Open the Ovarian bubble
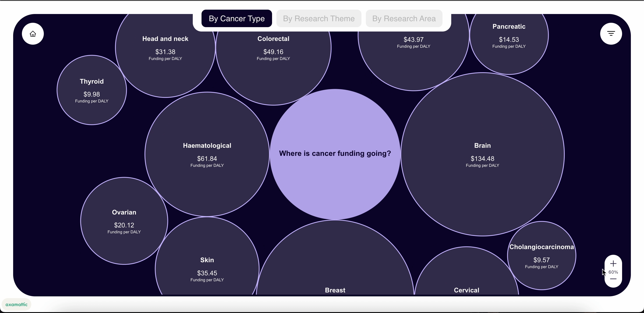 [124, 221]
